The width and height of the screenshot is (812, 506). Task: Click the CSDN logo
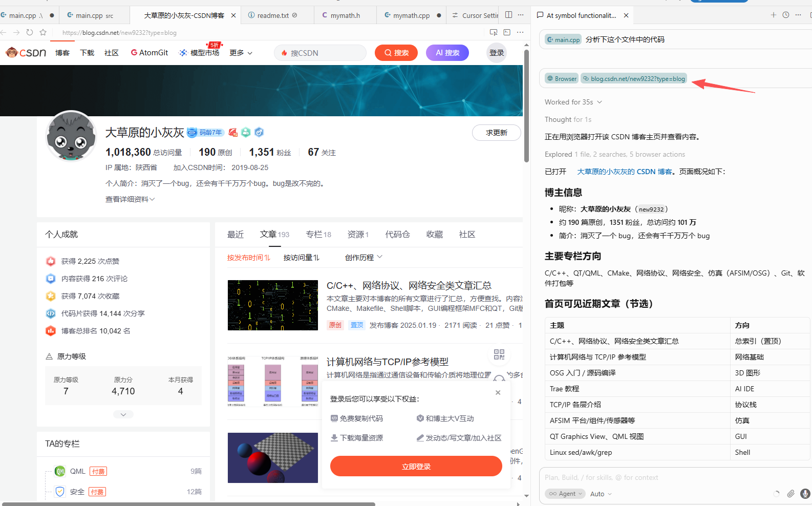coord(26,52)
